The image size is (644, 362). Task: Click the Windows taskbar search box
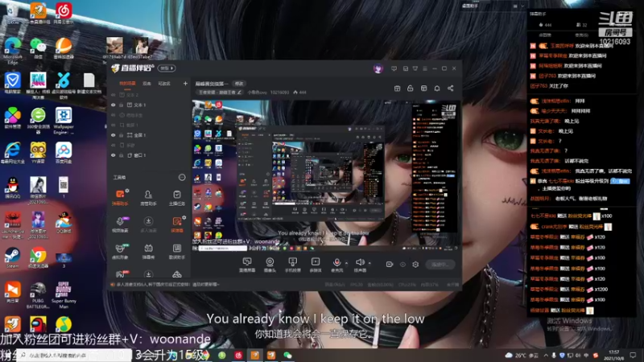[x=74, y=355]
